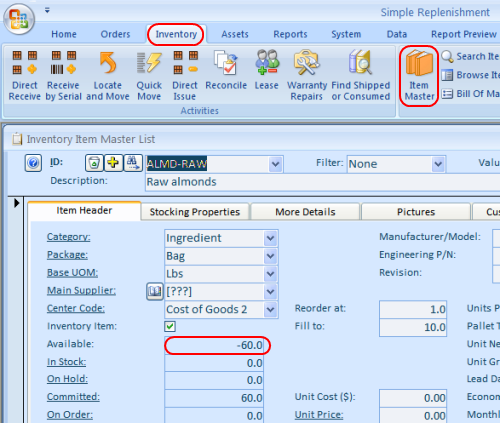
Task: Open the Data ribbon tab
Action: [397, 34]
